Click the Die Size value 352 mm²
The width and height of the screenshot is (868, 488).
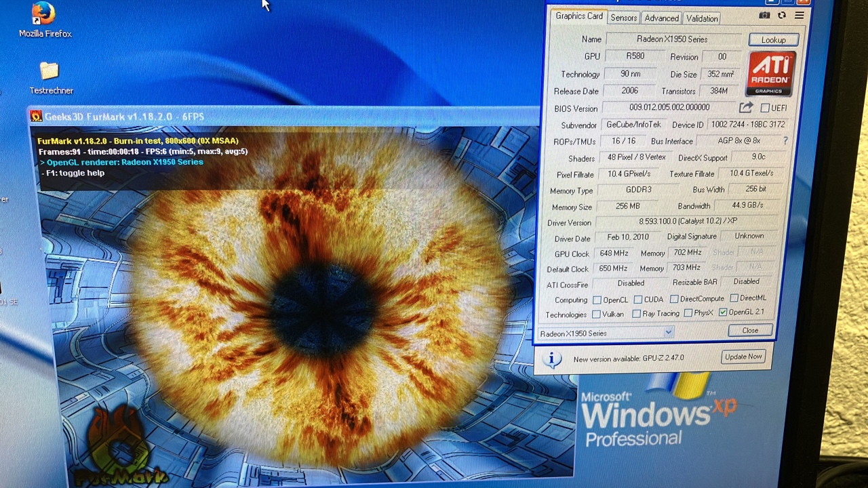pyautogui.click(x=719, y=74)
